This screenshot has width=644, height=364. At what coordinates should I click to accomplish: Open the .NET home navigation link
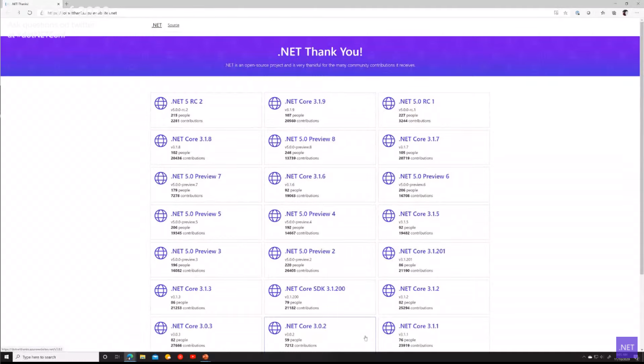pyautogui.click(x=157, y=25)
